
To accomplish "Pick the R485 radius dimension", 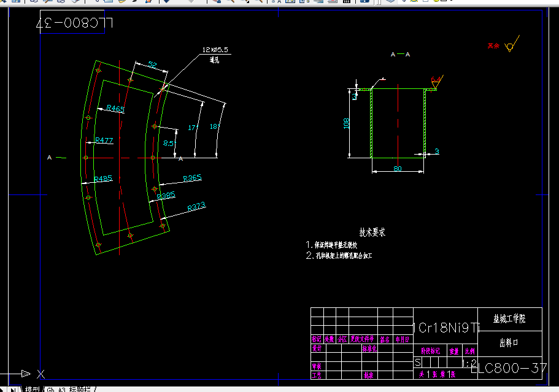I will [103, 179].
